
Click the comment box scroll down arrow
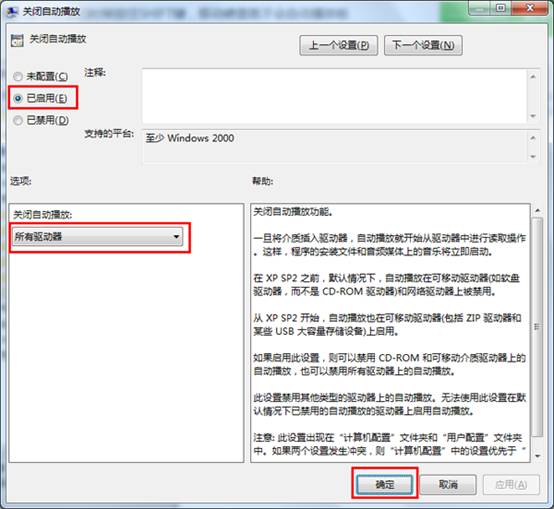tap(533, 116)
